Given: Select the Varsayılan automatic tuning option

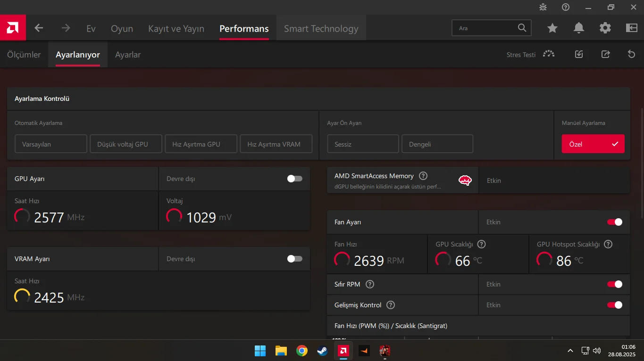Looking at the screenshot, I should click(51, 144).
